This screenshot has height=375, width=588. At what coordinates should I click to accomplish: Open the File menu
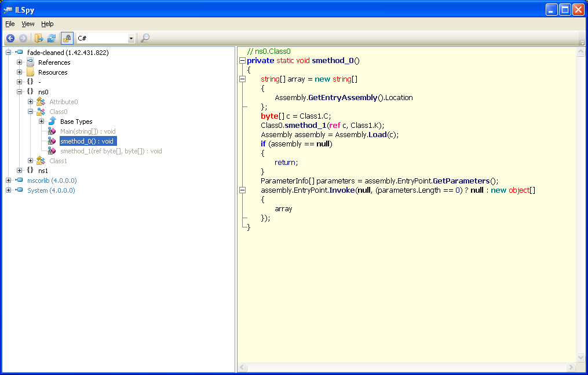pyautogui.click(x=10, y=24)
